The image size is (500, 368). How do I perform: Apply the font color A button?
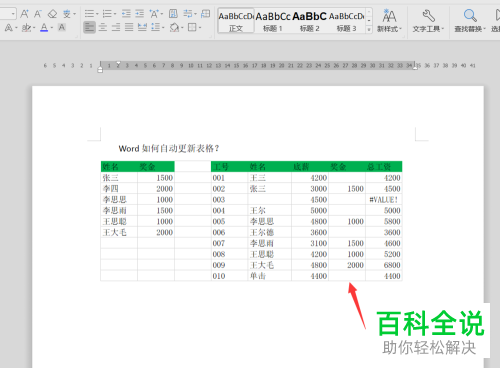tap(44, 27)
